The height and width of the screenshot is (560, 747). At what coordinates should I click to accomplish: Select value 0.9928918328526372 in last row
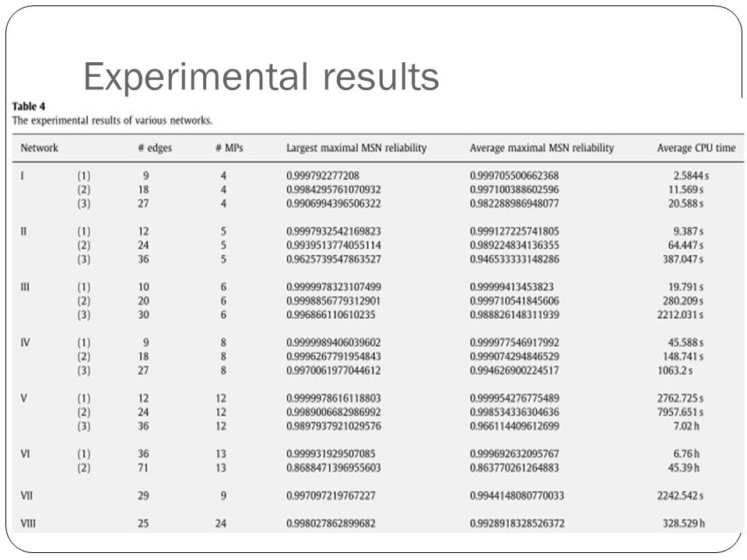coord(517,523)
